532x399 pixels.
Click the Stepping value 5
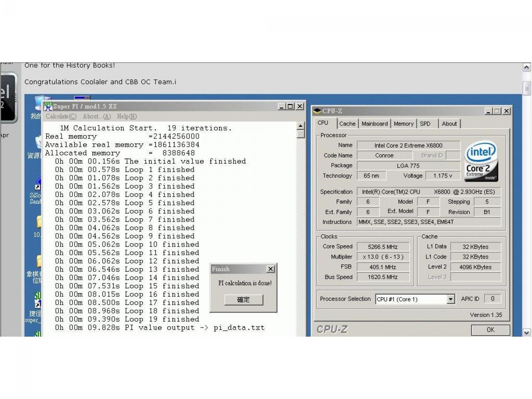[487, 202]
